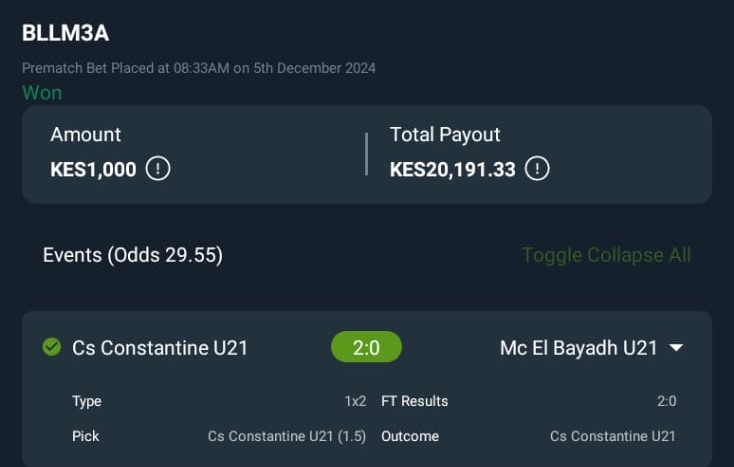The image size is (734, 467).
Task: Click the Total Payout label
Action: [445, 135]
